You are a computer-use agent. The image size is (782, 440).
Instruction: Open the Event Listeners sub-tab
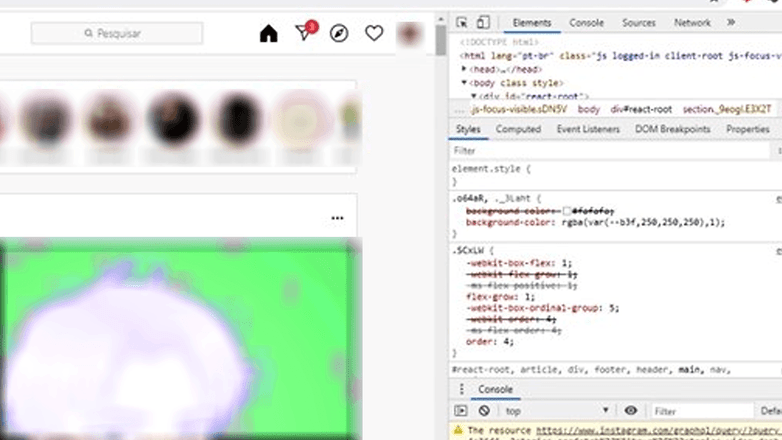point(588,129)
